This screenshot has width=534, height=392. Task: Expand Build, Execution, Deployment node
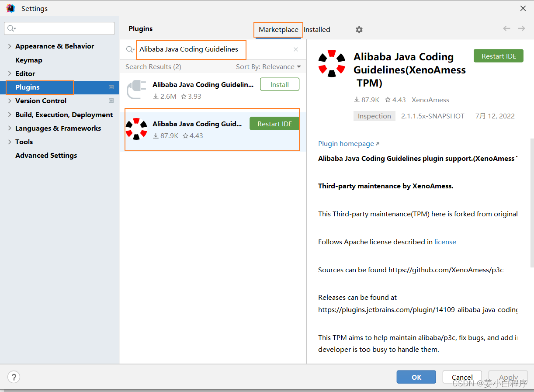[x=10, y=115]
